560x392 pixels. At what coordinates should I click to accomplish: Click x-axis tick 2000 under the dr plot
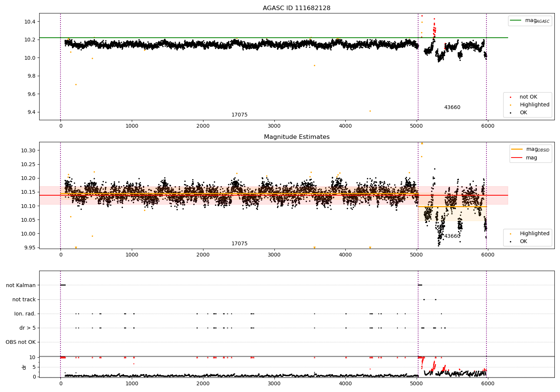(x=203, y=383)
